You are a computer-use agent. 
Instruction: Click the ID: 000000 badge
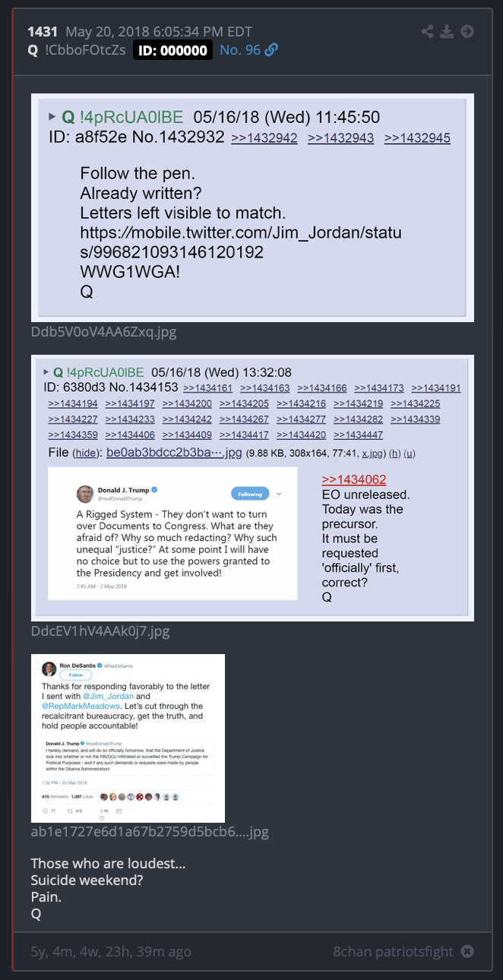172,50
